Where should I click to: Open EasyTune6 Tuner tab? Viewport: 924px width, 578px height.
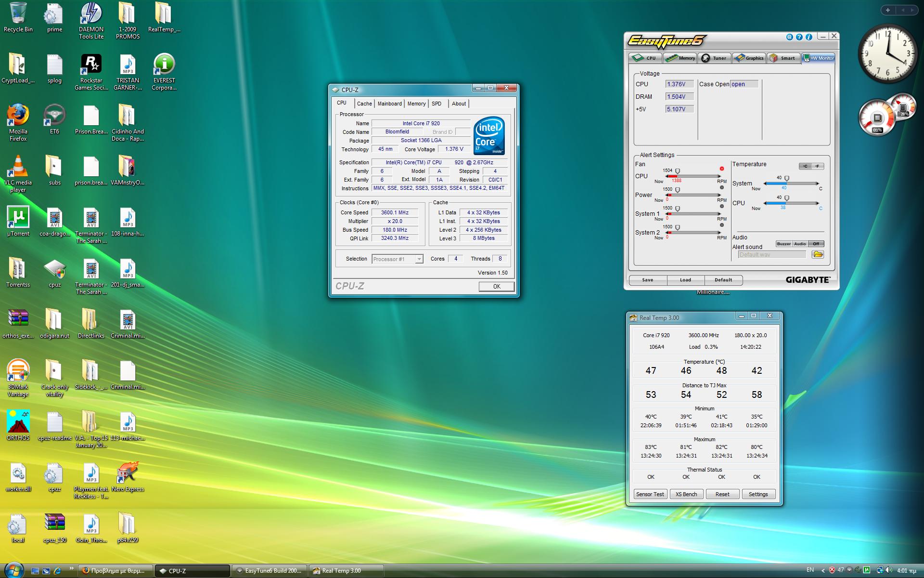tap(715, 58)
